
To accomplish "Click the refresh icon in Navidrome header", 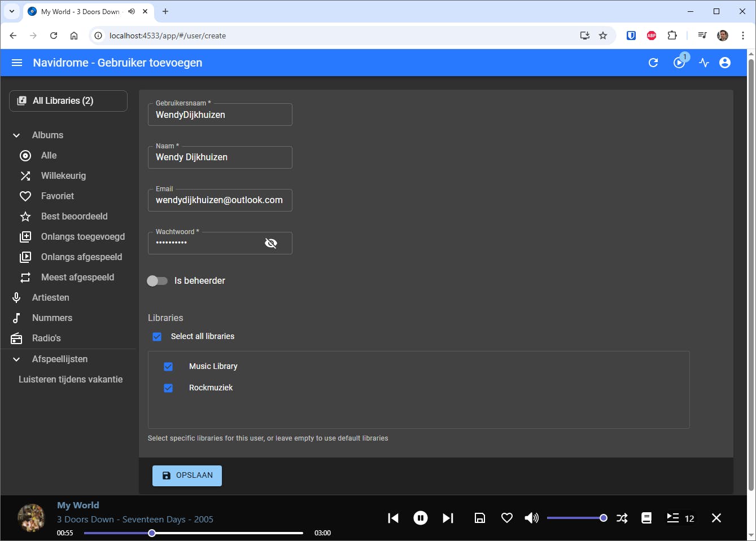I will 653,63.
